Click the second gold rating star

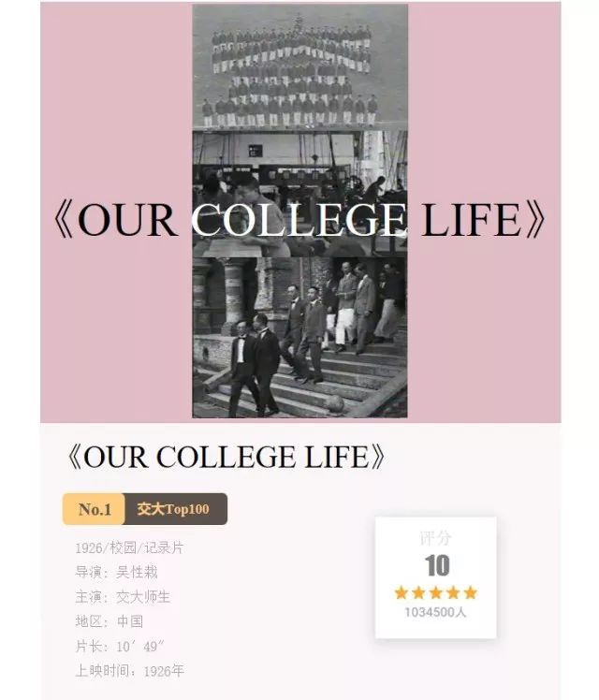(x=418, y=593)
